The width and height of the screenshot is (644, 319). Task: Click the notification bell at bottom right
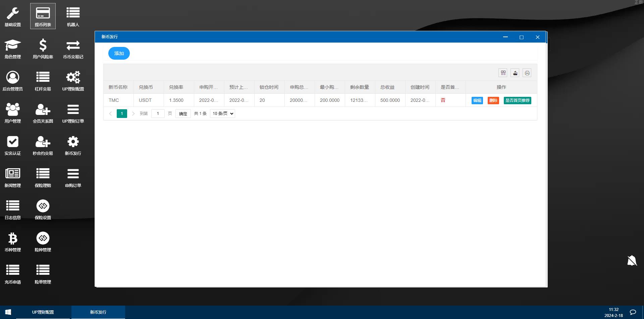(x=632, y=260)
